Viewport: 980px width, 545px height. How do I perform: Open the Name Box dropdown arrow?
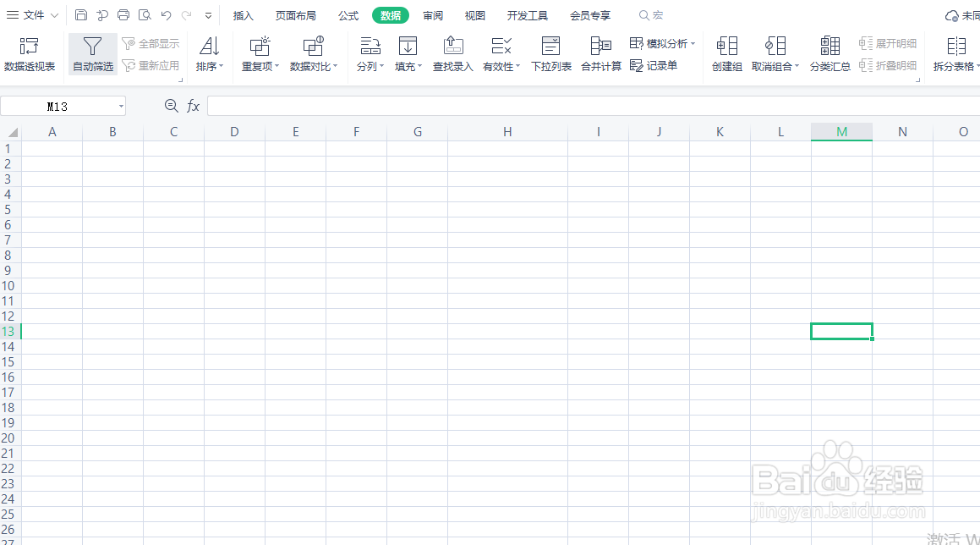pyautogui.click(x=121, y=107)
